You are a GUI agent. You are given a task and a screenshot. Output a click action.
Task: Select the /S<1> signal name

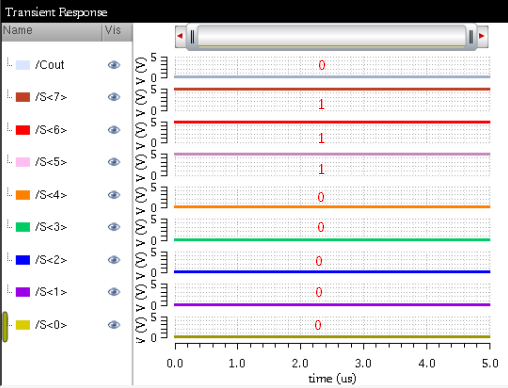coord(51,292)
